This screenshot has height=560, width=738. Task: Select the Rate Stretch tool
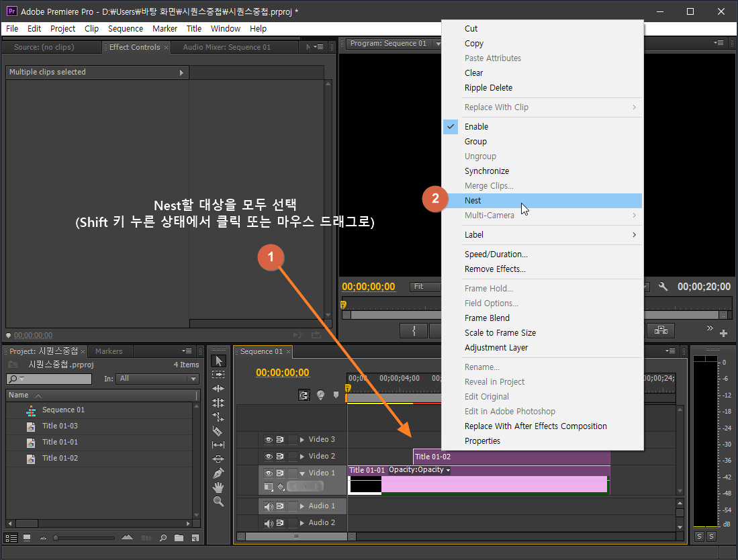(218, 417)
